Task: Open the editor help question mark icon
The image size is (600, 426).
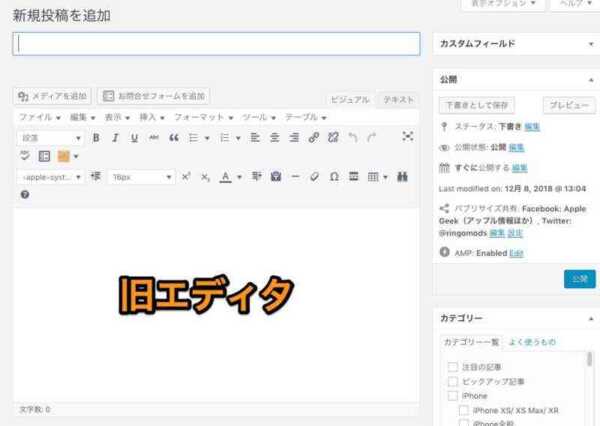Action: tap(25, 194)
